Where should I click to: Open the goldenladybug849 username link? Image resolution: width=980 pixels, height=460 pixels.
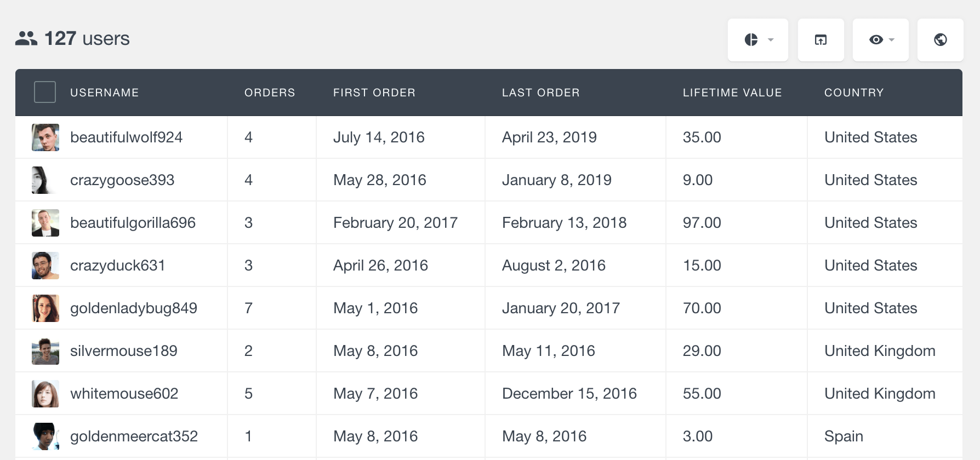click(134, 308)
